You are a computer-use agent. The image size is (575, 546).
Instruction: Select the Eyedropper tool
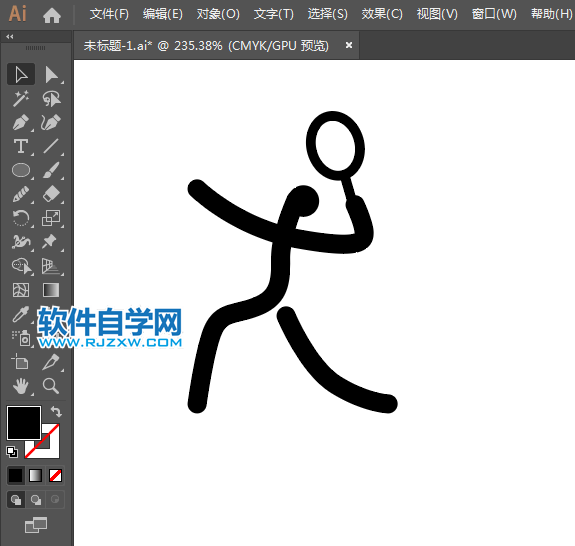tap(21, 314)
